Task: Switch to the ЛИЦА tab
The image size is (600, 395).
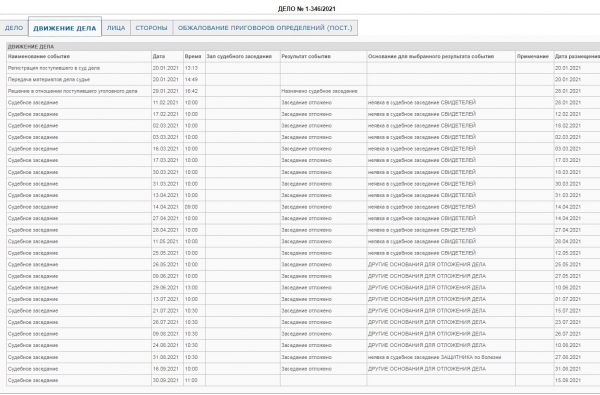Action: tap(116, 28)
